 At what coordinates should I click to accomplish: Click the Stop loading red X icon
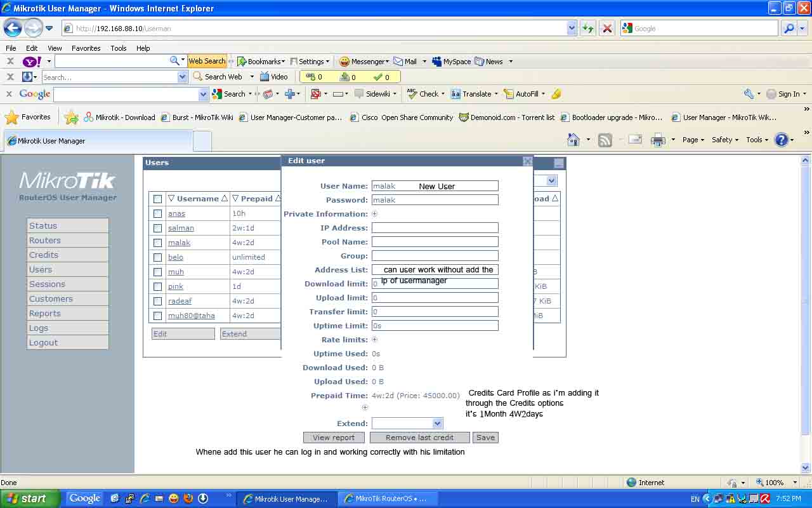coord(607,28)
